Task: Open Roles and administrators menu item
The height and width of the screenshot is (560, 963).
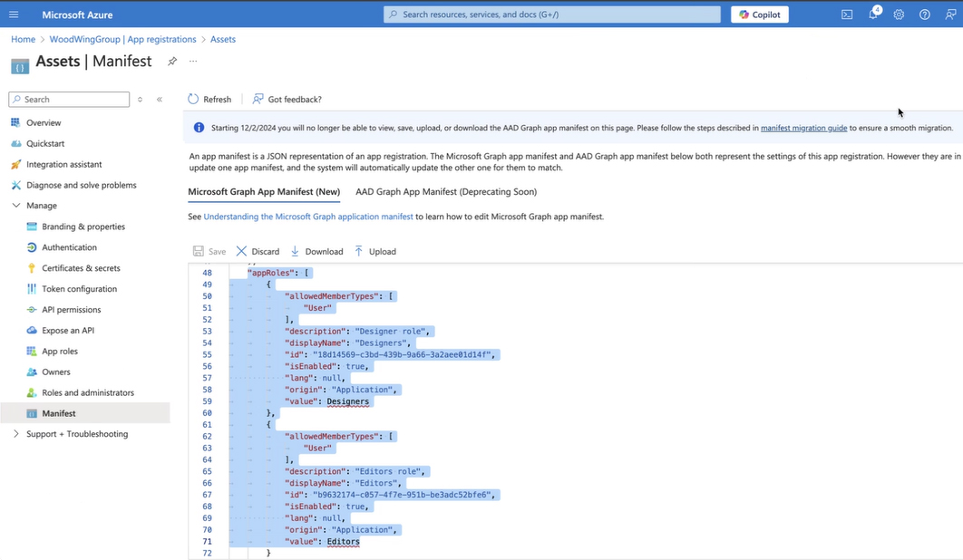Action: click(x=88, y=392)
